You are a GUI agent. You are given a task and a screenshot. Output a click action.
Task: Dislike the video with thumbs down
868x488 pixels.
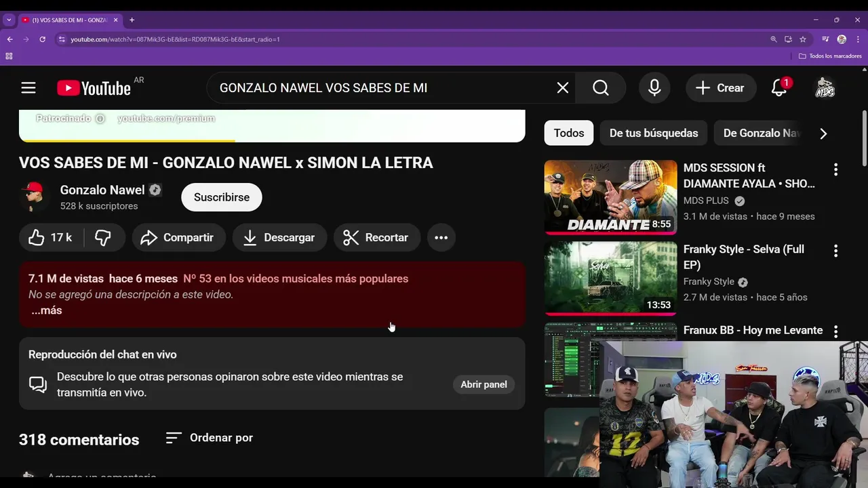(x=103, y=237)
